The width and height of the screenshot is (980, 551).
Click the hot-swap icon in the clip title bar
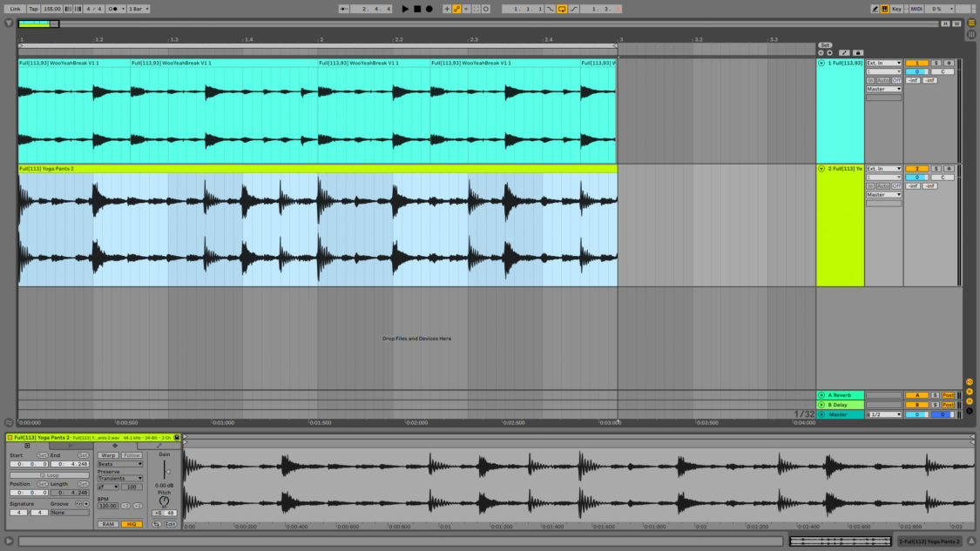(x=177, y=438)
